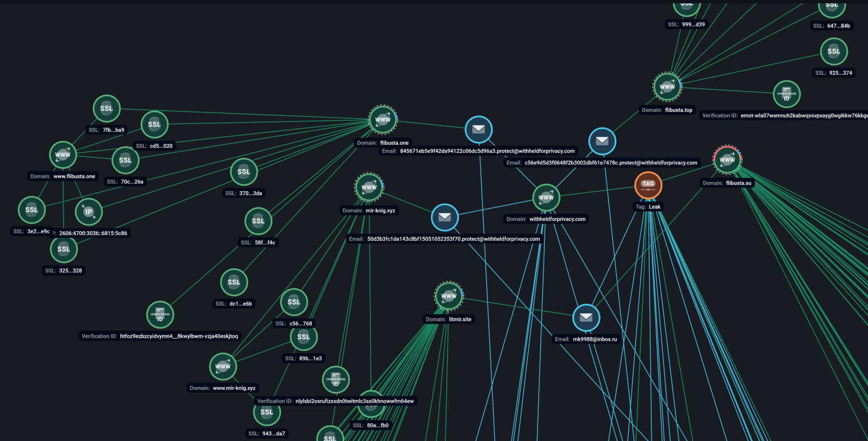Select the flibusta.one domain node

[383, 119]
